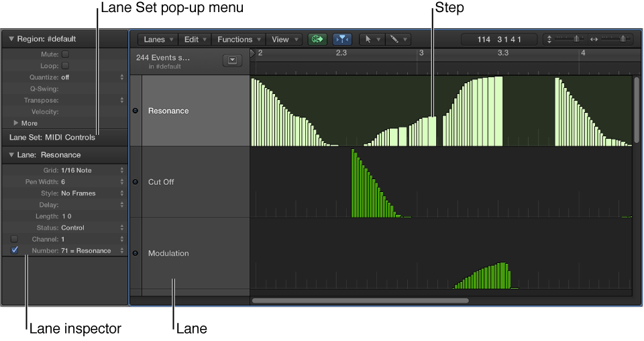Click the vertical scrollbar thumb
Viewport: 644px width, 341px height.
[x=637, y=110]
